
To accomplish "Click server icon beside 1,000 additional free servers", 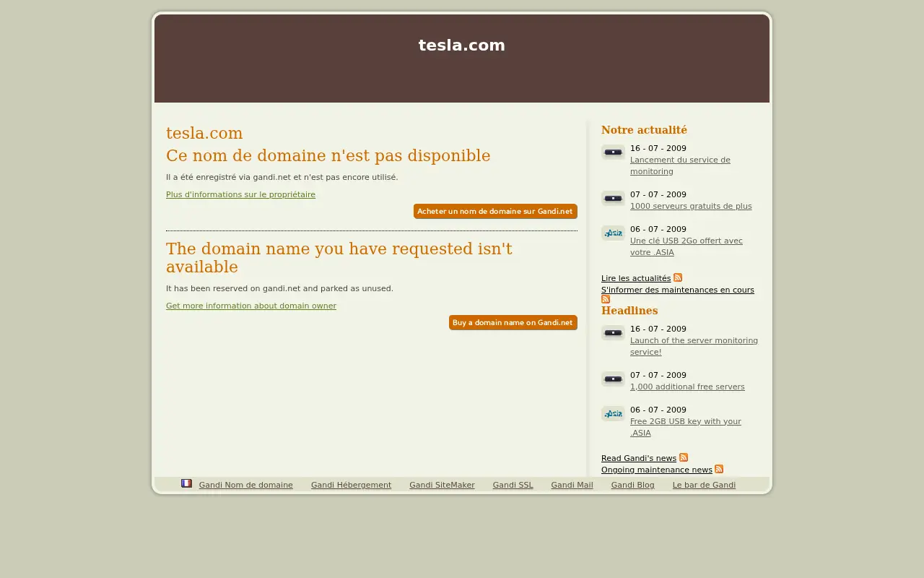I will 613,379.
